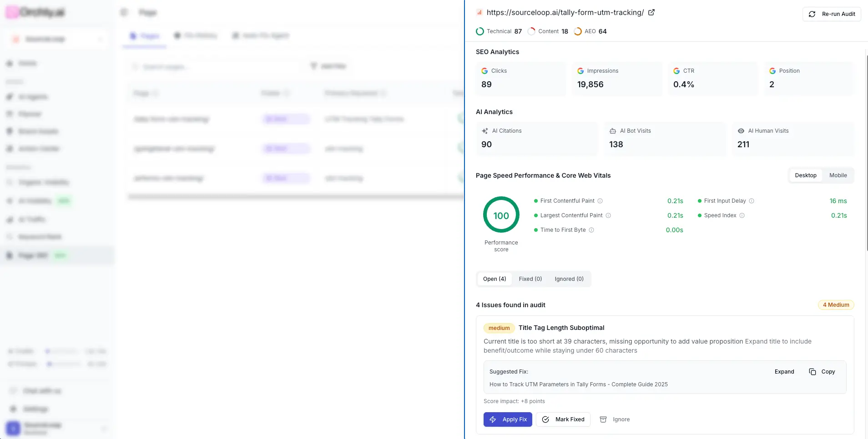Sort the second table column via its chevron
This screenshot has height=439, width=868.
click(287, 93)
